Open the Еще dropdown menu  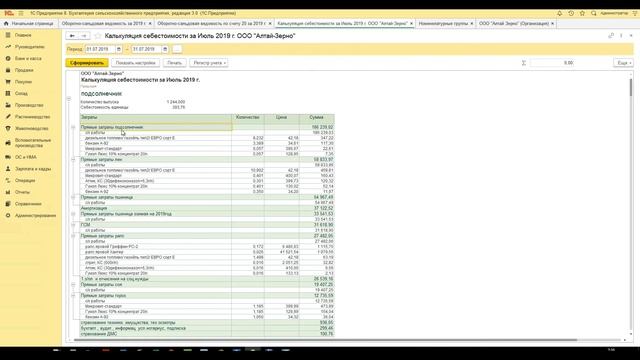pos(624,63)
